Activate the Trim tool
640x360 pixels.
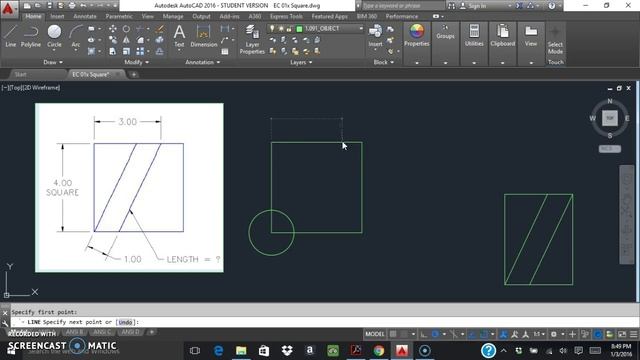[x=140, y=29]
